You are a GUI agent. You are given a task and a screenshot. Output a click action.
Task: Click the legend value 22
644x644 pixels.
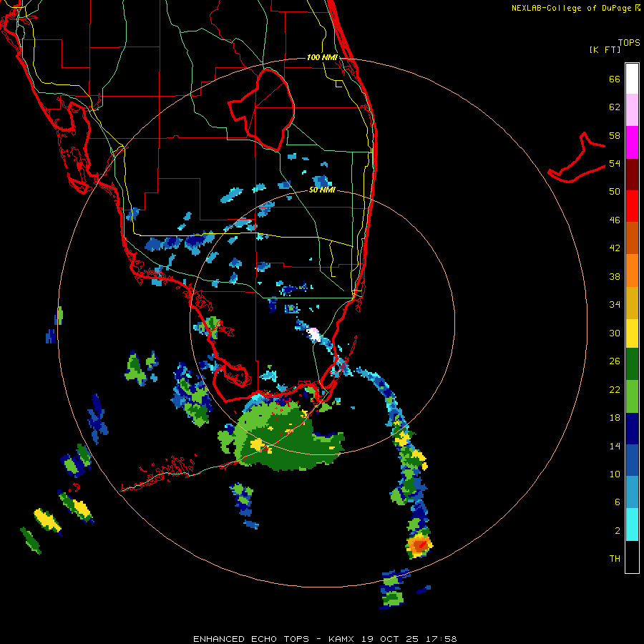pyautogui.click(x=615, y=389)
